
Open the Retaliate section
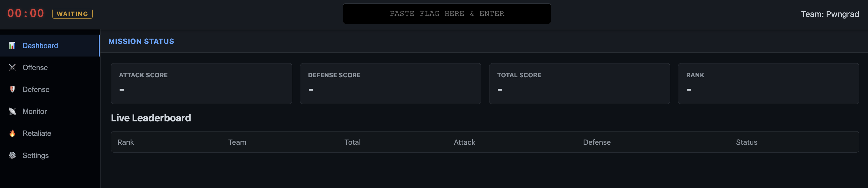coord(37,133)
